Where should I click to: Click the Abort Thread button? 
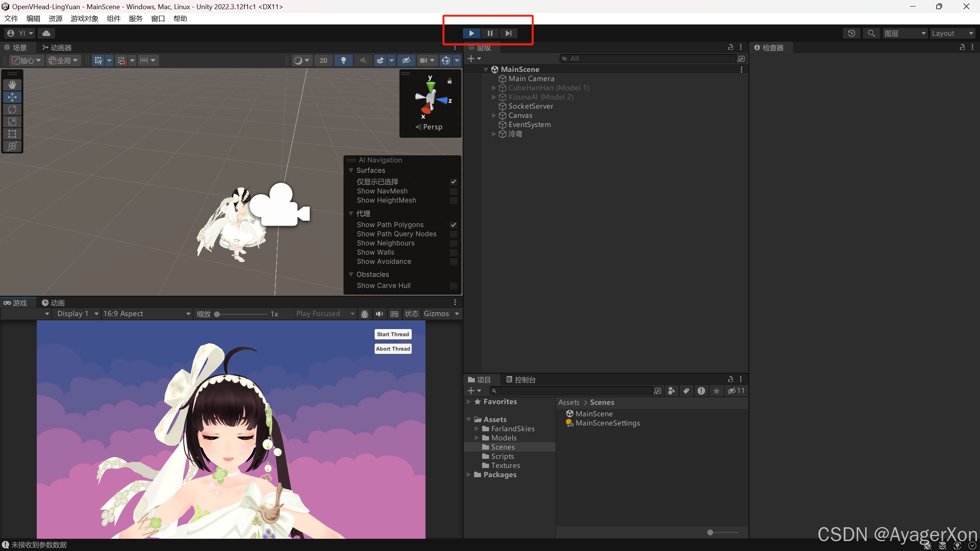(393, 349)
